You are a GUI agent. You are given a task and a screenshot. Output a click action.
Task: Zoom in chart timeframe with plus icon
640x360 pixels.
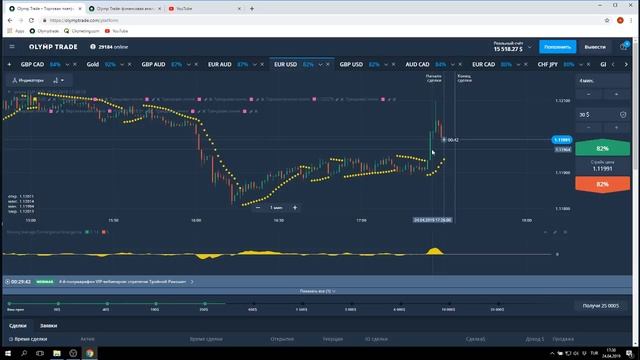click(x=295, y=208)
